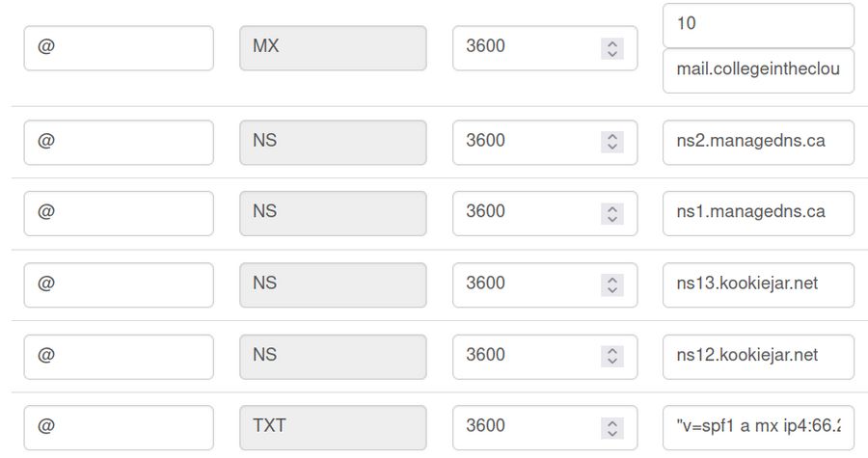Click the TTL stepper for ns2.managedns.ca
The height and width of the screenshot is (458, 868).
611,142
